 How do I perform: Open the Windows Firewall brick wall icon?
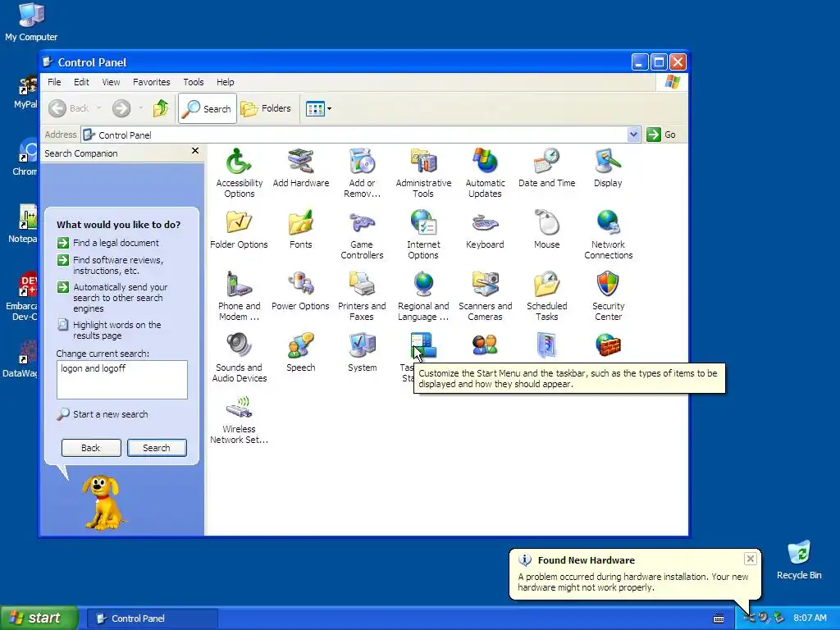[x=608, y=345]
